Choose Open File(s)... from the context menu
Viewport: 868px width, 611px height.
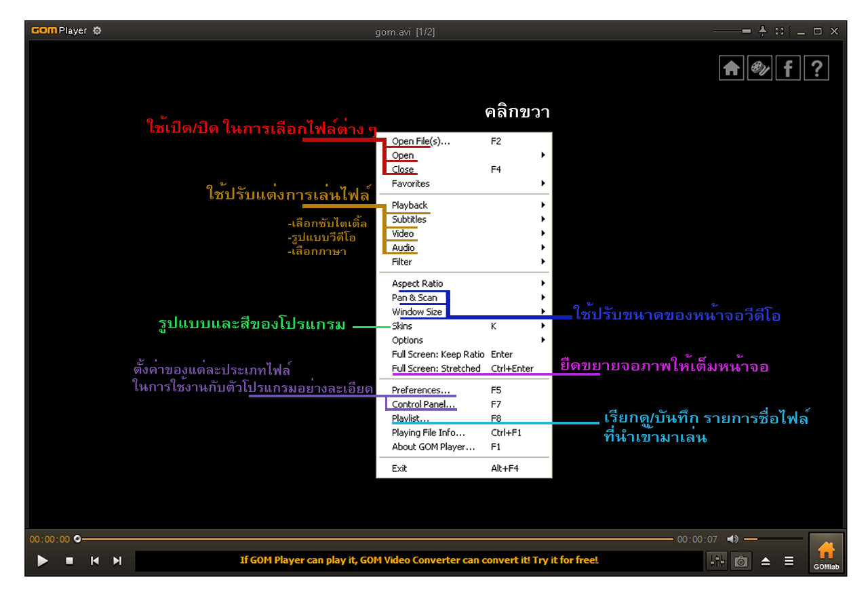pyautogui.click(x=464, y=141)
